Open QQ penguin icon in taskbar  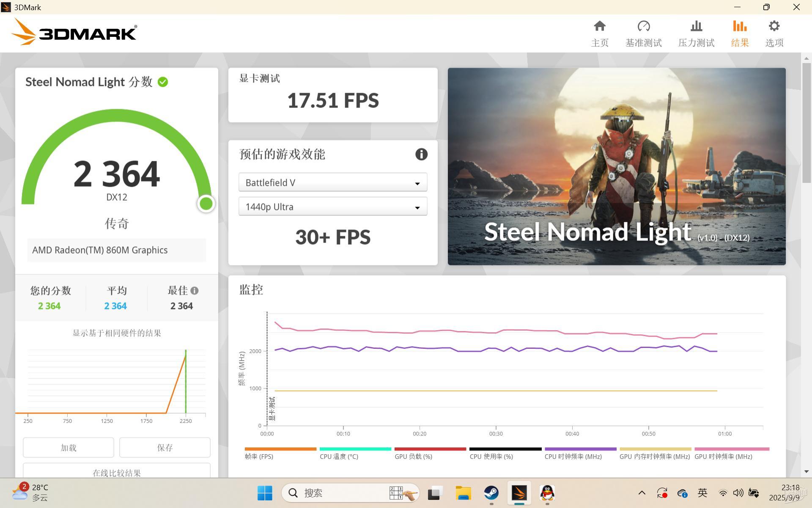point(547,493)
